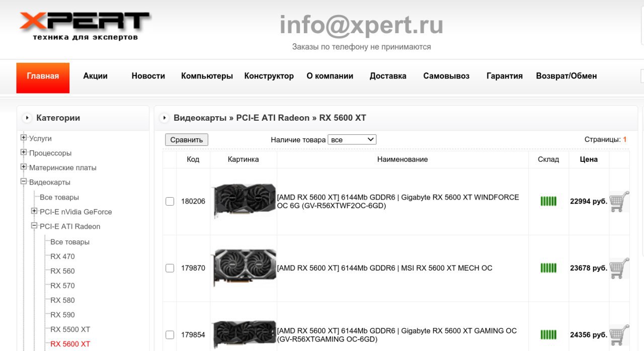
Task: Click the price 23678 руб.
Action: (589, 268)
